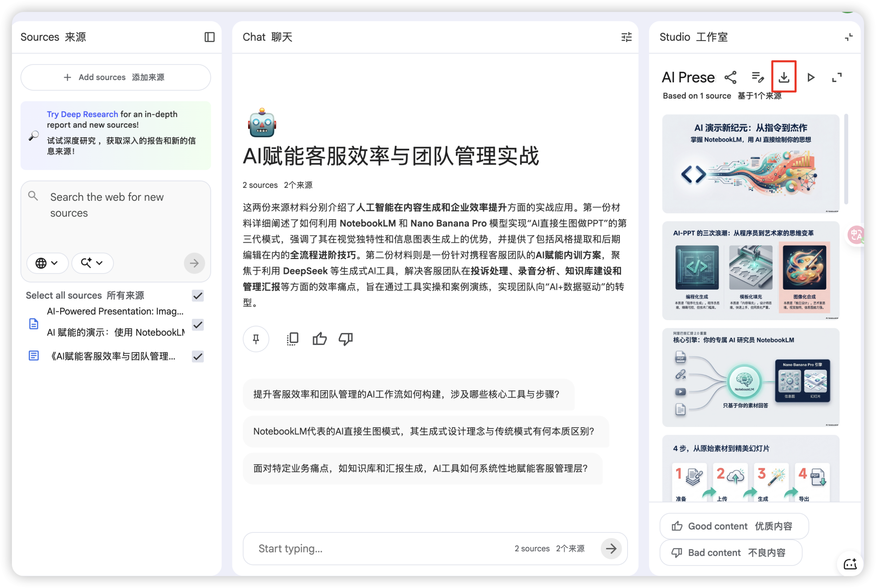Open the globe web-search dropdown
The width and height of the screenshot is (876, 588).
click(x=47, y=263)
